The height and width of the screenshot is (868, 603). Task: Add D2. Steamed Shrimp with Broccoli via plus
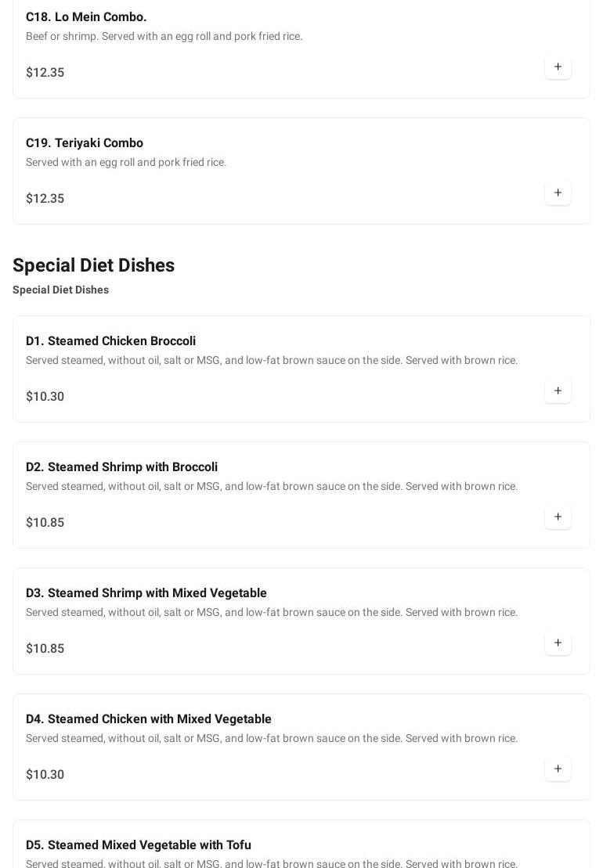coord(558,517)
